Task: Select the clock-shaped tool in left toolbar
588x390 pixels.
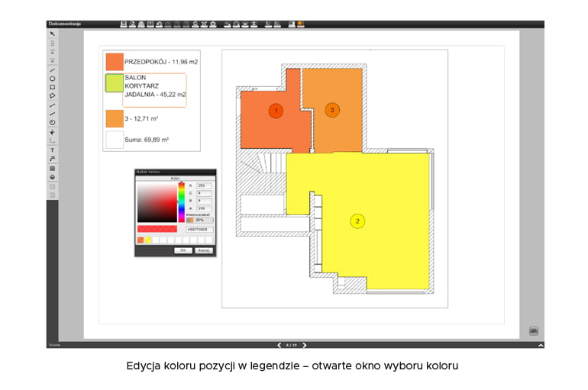Action: click(52, 123)
